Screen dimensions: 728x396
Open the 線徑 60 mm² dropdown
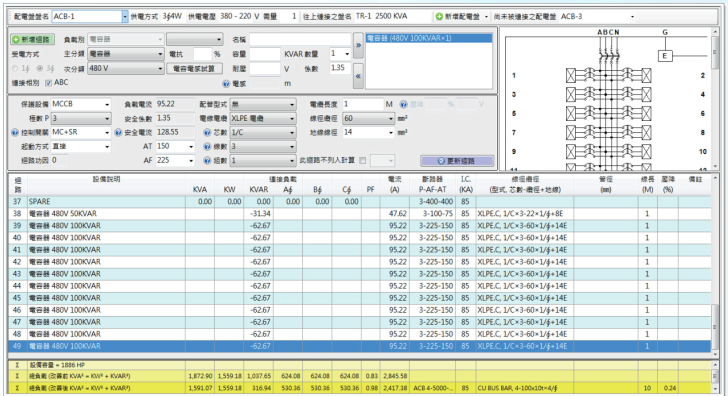click(x=369, y=118)
